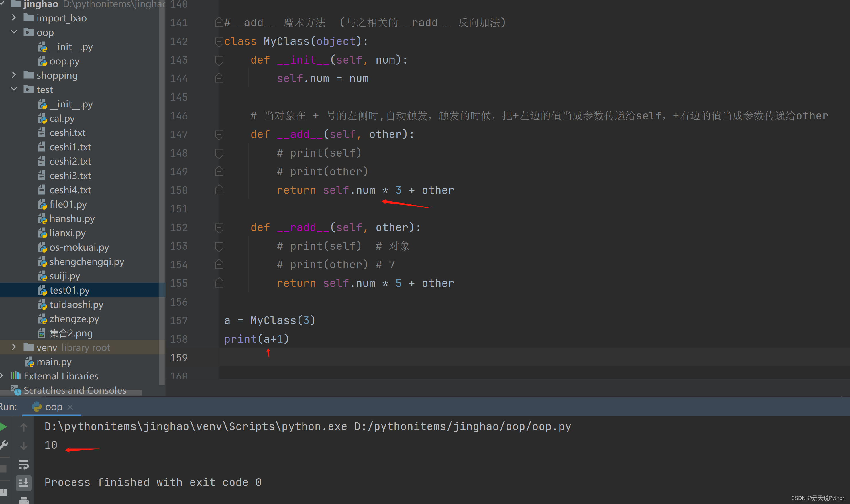Rerun the oop script with green arrow
850x504 pixels.
[3, 427]
